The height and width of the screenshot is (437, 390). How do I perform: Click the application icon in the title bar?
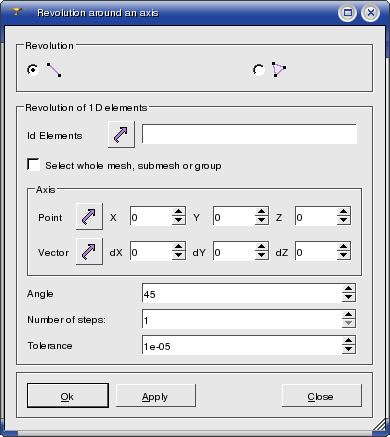(17, 12)
